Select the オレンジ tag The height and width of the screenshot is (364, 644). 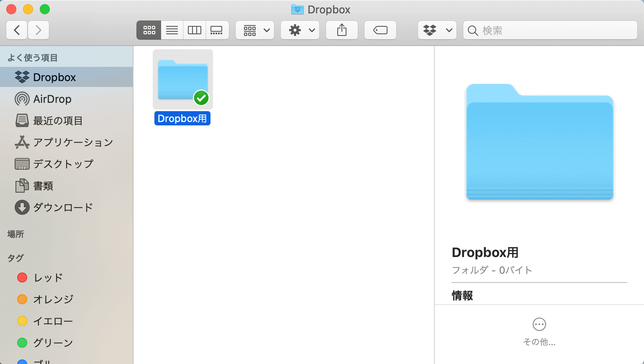pos(67,299)
